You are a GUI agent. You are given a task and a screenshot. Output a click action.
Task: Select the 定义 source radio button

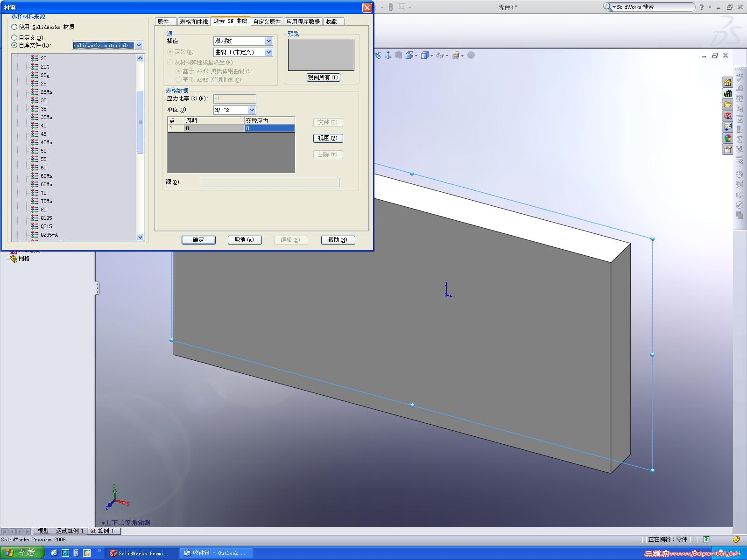pos(170,52)
